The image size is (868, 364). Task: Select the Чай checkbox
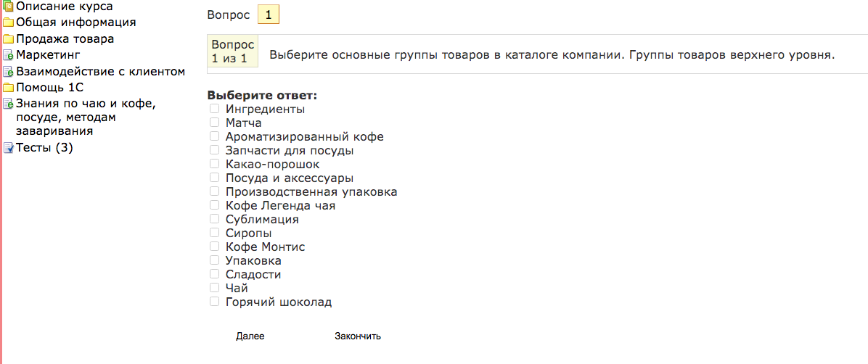[213, 288]
